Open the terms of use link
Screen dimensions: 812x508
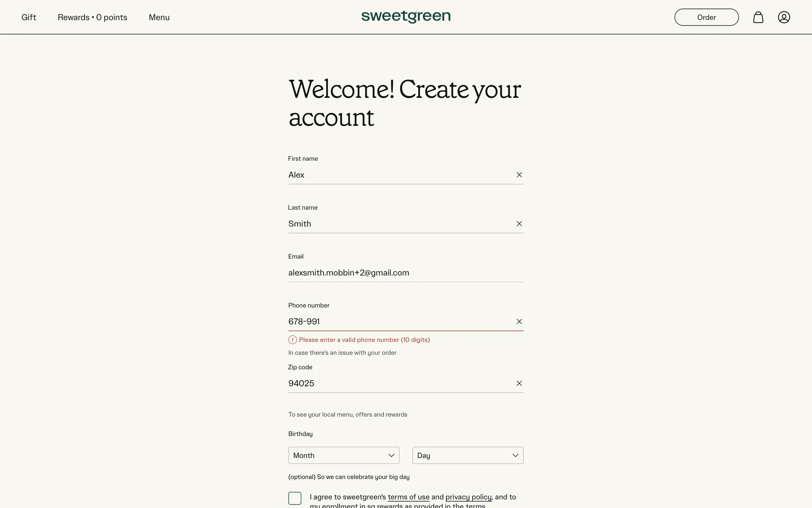(x=408, y=497)
